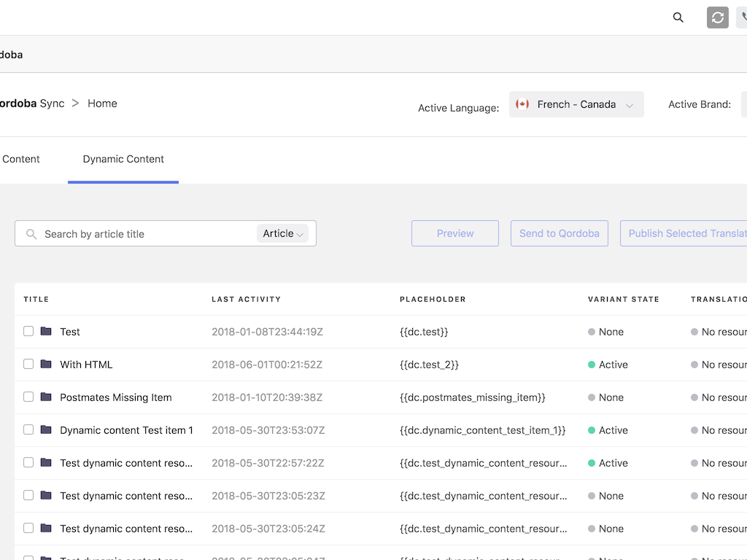This screenshot has width=747, height=560.
Task: Tick the With HTML row checkbox
Action: [x=28, y=364]
